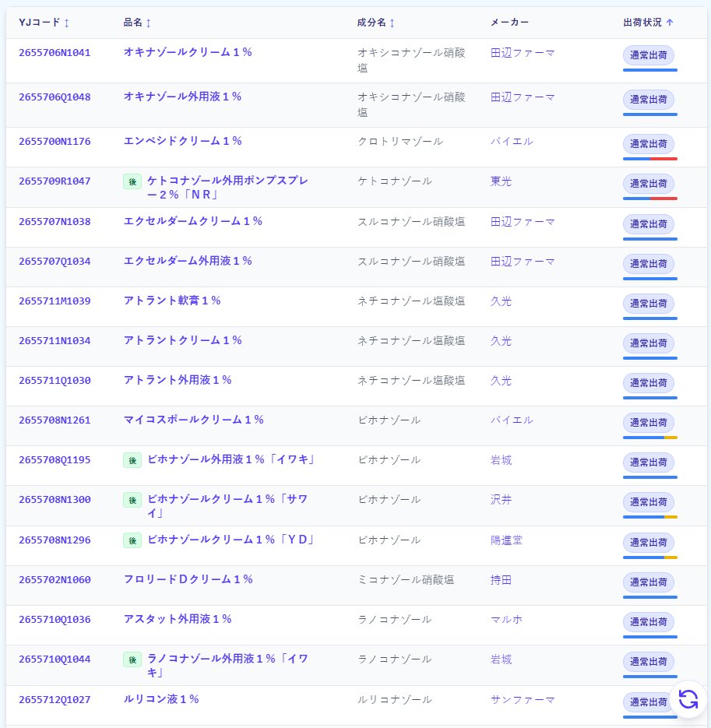This screenshot has height=728, width=711.
Task: Select maker 持田
Action: tap(501, 580)
